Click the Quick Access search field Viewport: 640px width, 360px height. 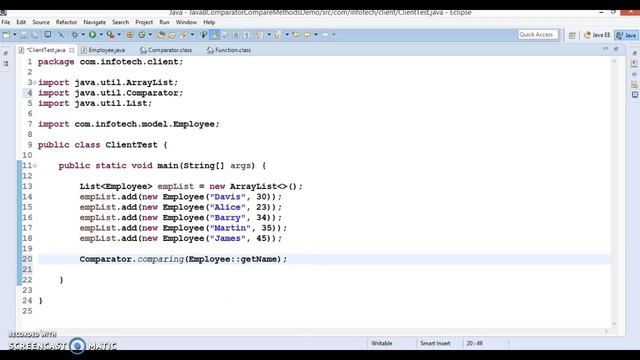click(538, 35)
